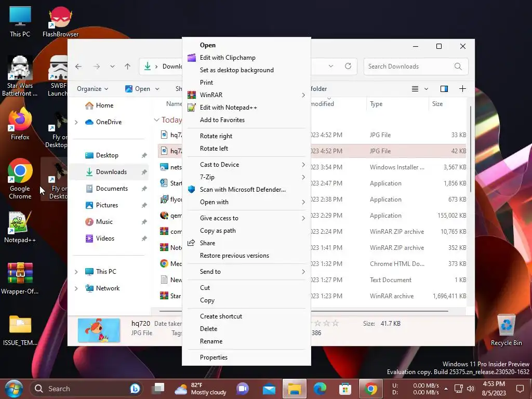Screen dimensions: 532x399
Task: Collapse the Today file group
Action: click(x=156, y=120)
